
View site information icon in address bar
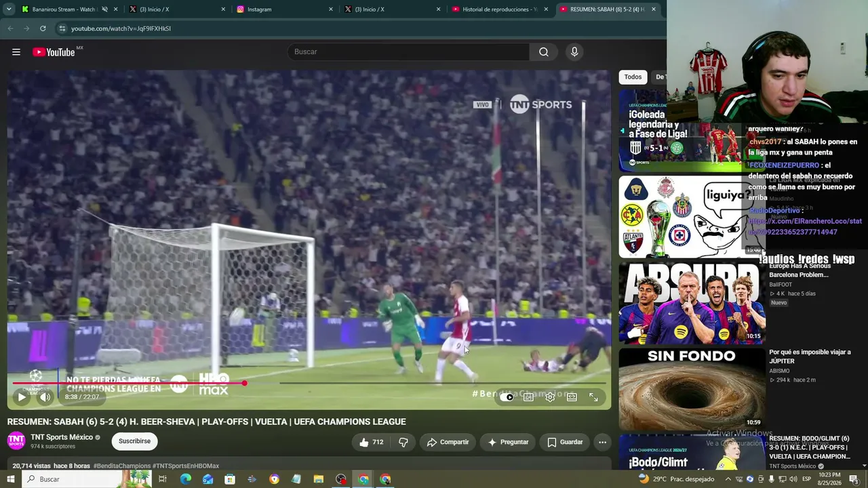coord(62,28)
